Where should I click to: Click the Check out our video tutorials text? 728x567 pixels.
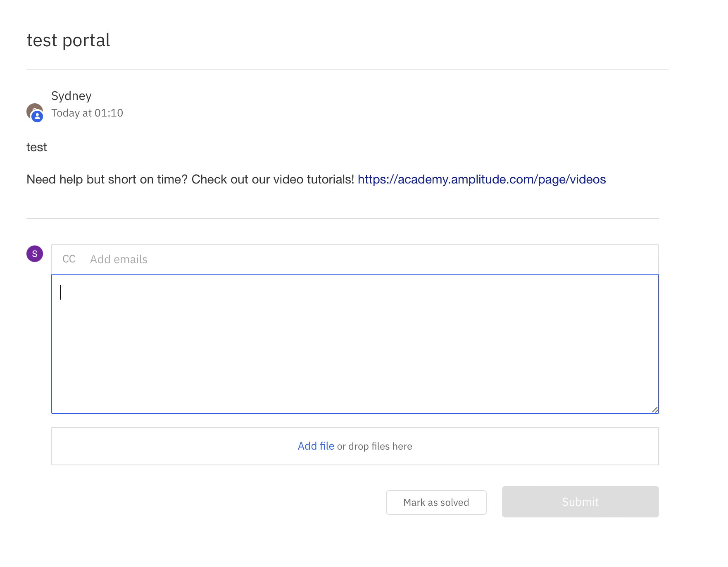[x=273, y=179]
